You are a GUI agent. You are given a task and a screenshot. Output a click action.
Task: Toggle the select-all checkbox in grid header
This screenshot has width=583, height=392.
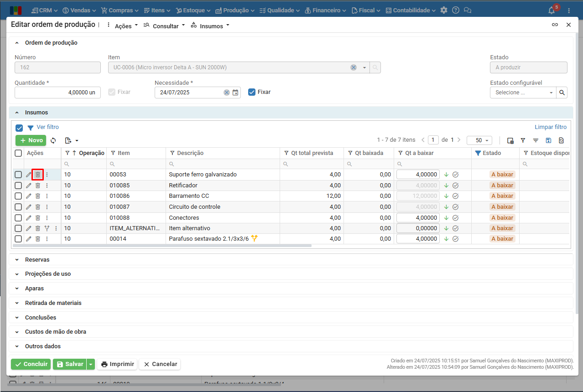pyautogui.click(x=18, y=153)
